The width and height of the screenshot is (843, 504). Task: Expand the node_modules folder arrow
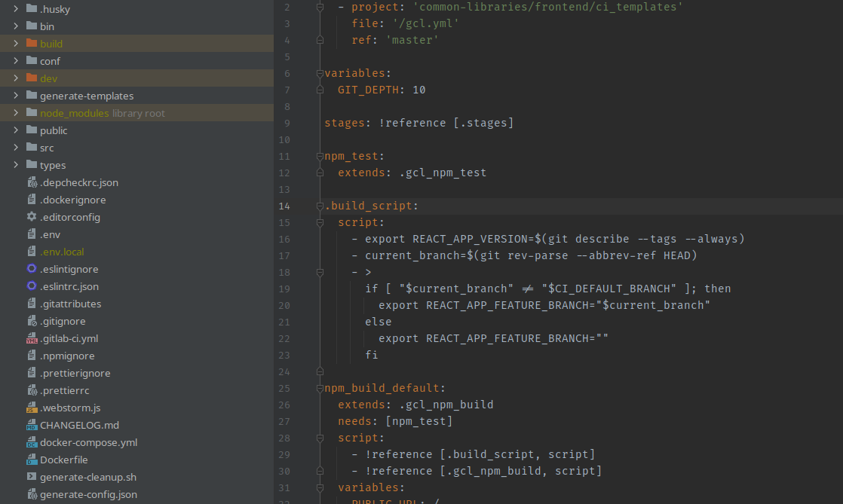coord(16,113)
